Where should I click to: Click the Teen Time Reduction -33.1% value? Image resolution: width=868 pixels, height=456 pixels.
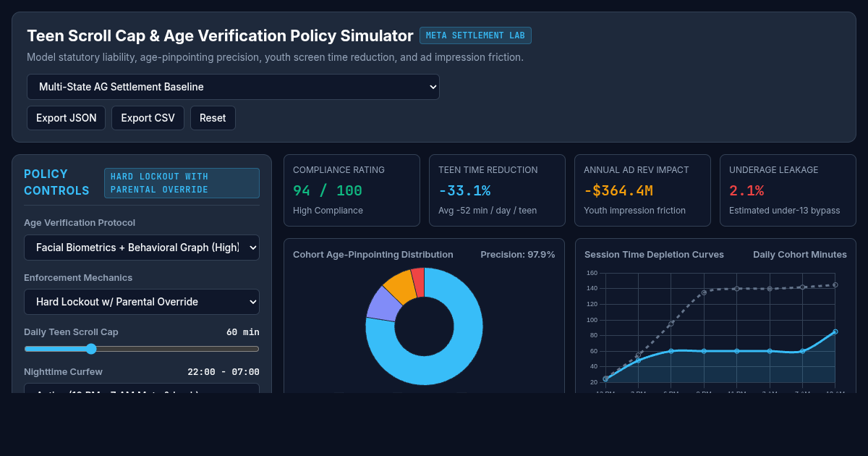pyautogui.click(x=464, y=191)
